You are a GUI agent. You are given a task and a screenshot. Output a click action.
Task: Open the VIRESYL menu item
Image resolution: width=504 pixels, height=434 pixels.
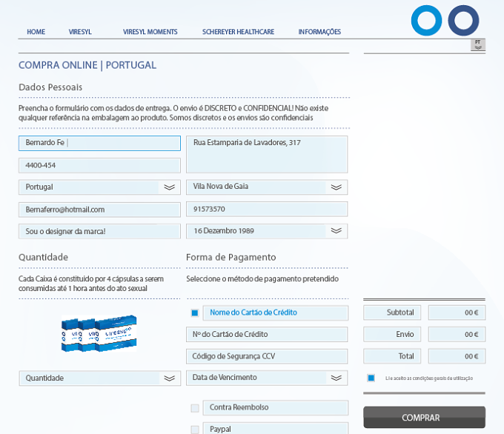pos(80,32)
